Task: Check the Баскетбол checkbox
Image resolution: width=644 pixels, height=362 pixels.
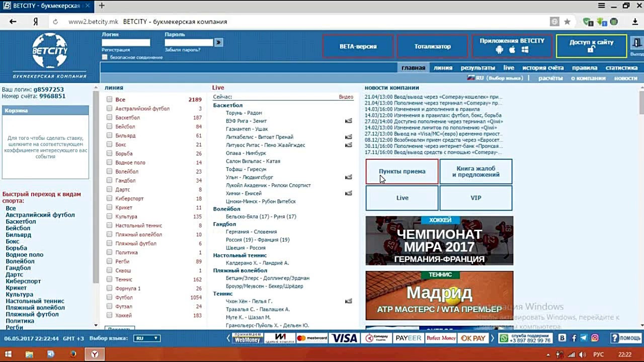Action: [x=109, y=118]
